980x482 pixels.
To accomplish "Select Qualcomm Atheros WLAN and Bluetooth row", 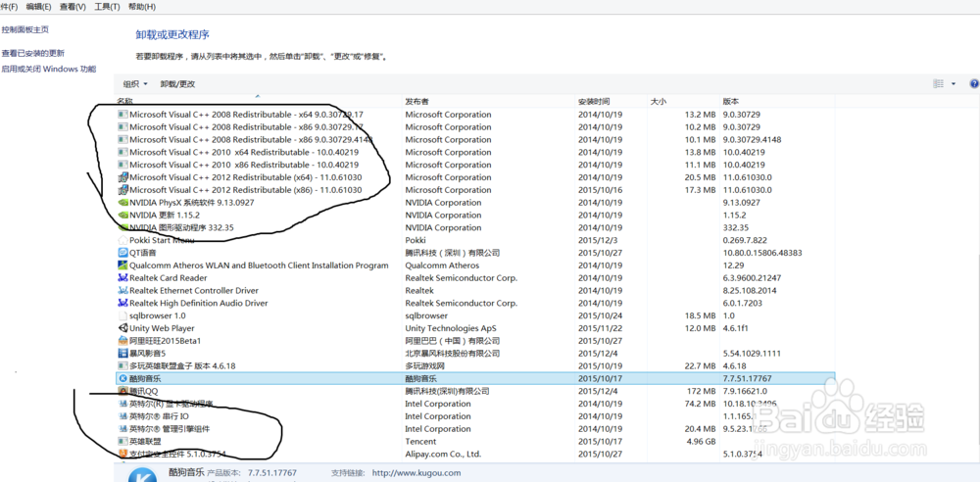I will (x=475, y=265).
